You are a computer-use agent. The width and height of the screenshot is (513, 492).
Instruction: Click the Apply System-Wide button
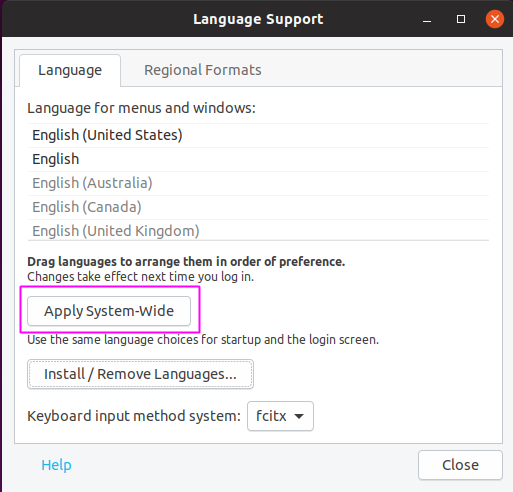(x=109, y=311)
